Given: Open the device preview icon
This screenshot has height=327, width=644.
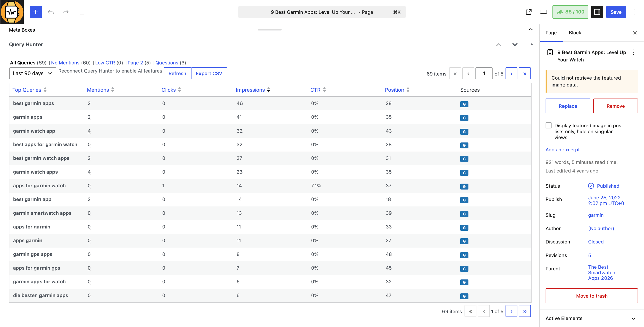Looking at the screenshot, I should [x=543, y=12].
